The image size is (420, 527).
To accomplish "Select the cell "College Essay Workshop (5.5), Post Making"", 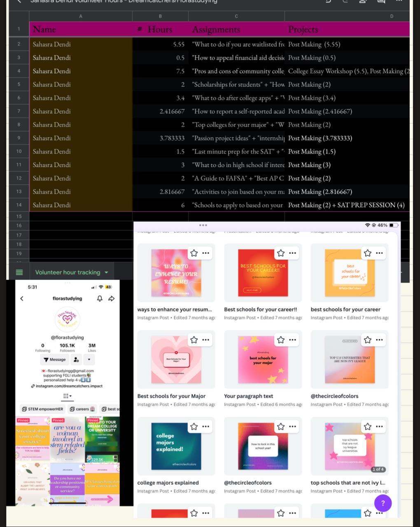I will tap(347, 71).
